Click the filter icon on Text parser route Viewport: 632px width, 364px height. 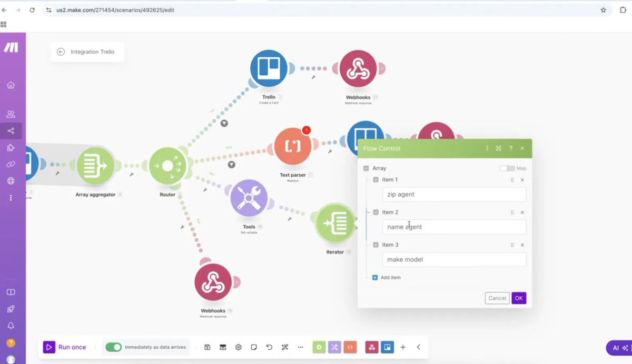pyautogui.click(x=231, y=165)
